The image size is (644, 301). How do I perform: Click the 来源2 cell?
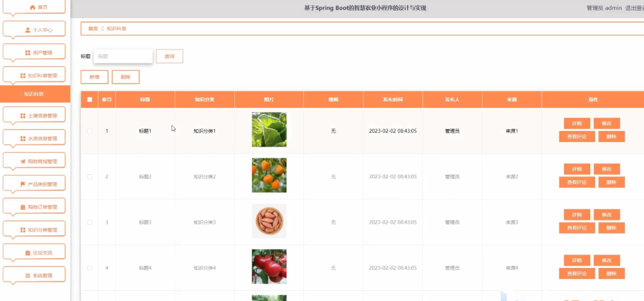point(512,177)
